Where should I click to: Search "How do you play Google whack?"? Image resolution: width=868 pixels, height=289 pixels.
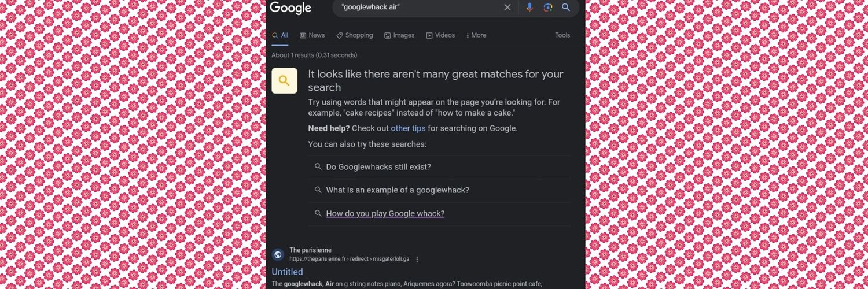coord(439,213)
